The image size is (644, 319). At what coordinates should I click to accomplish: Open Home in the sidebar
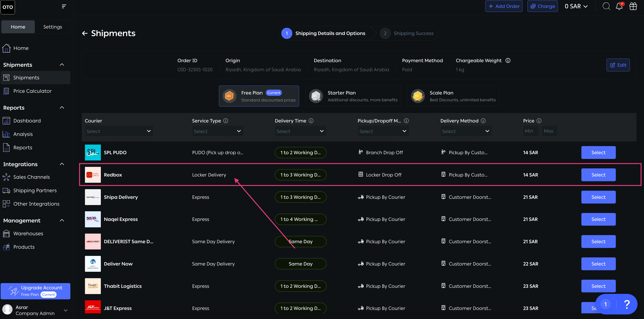point(35,48)
